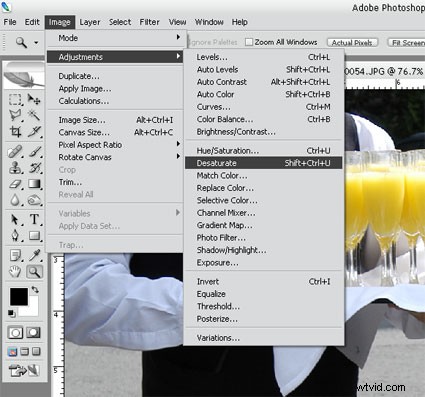This screenshot has height=397, width=425.
Task: Choose Full Screen Mode button
Action: (36, 351)
